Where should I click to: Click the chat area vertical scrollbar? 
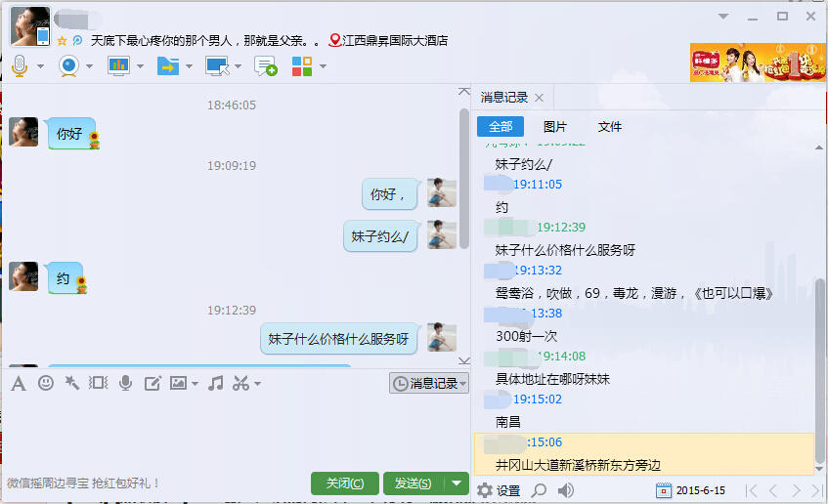(463, 195)
